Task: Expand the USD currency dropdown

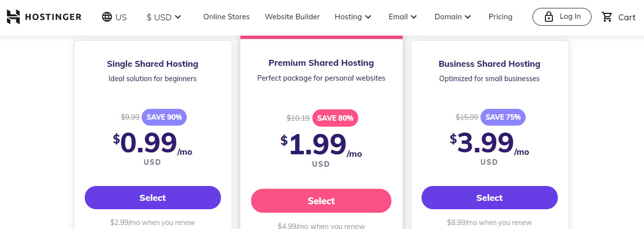Action: click(x=164, y=17)
